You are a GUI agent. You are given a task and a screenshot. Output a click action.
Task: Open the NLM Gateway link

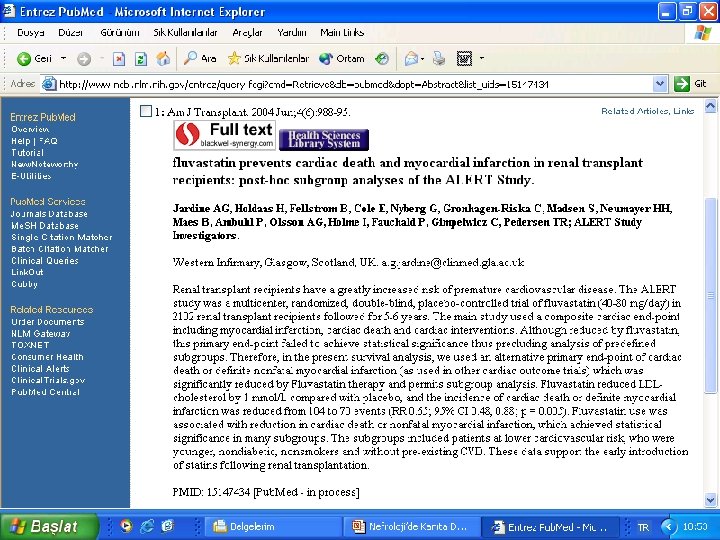[40, 333]
